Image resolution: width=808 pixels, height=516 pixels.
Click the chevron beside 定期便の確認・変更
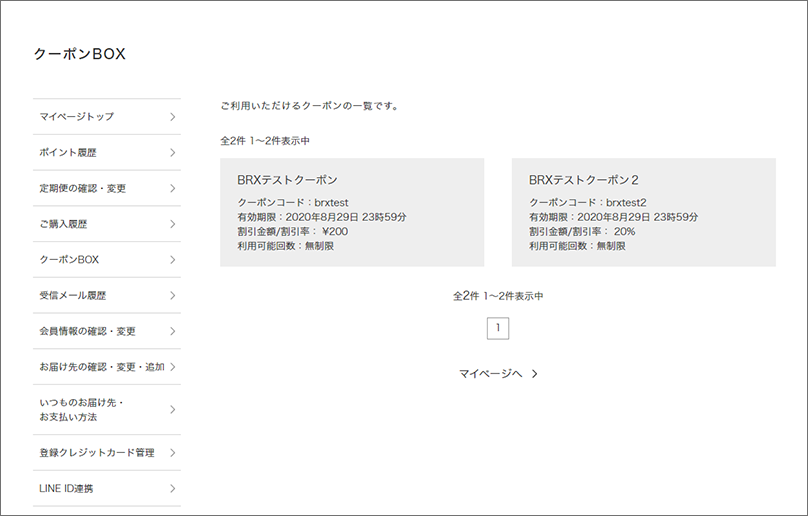click(172, 188)
